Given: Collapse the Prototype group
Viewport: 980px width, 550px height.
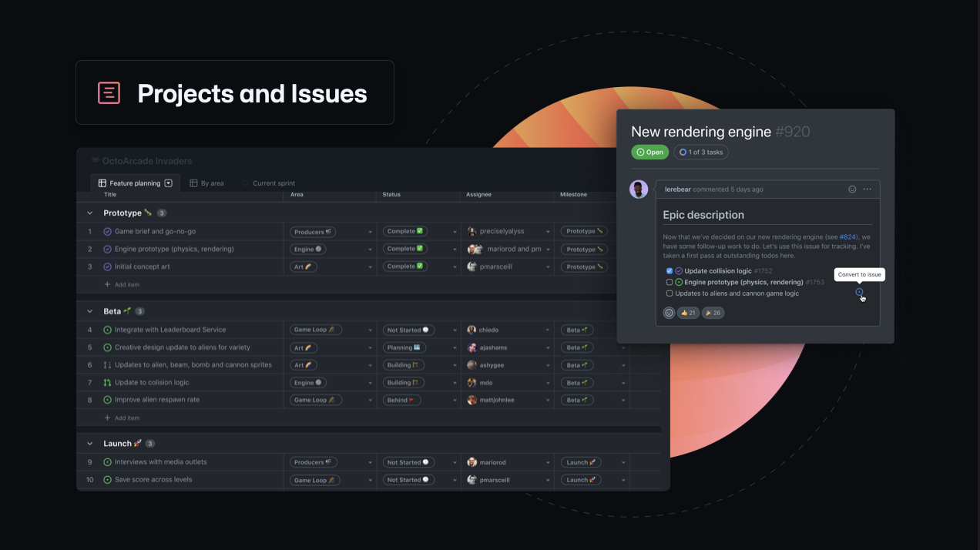Looking at the screenshot, I should [x=89, y=213].
